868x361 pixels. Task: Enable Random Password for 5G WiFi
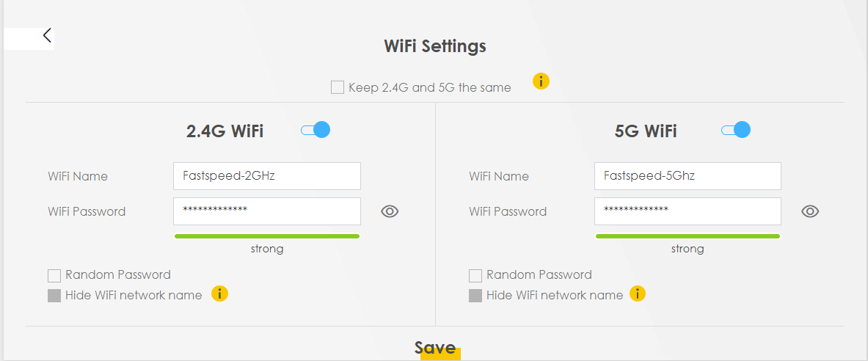tap(475, 276)
